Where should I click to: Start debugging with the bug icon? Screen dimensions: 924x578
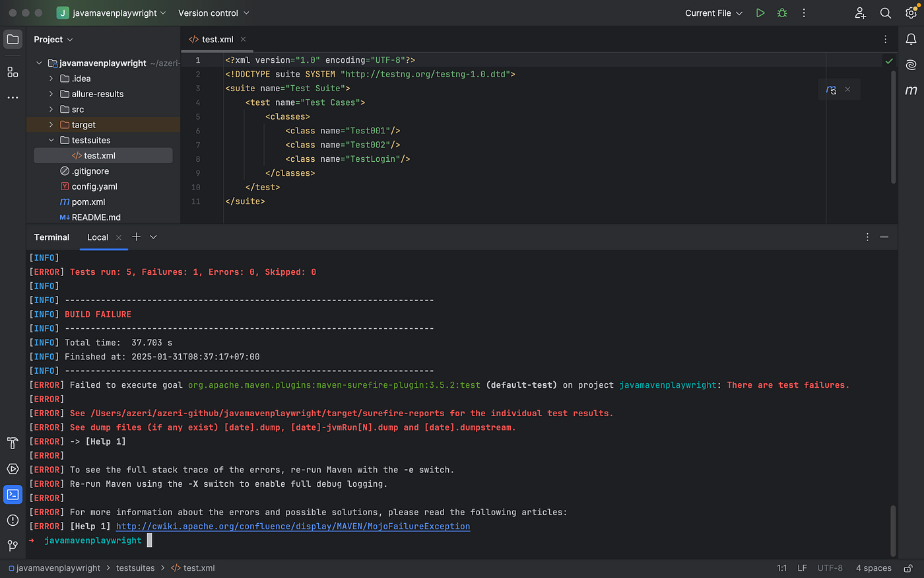point(782,13)
